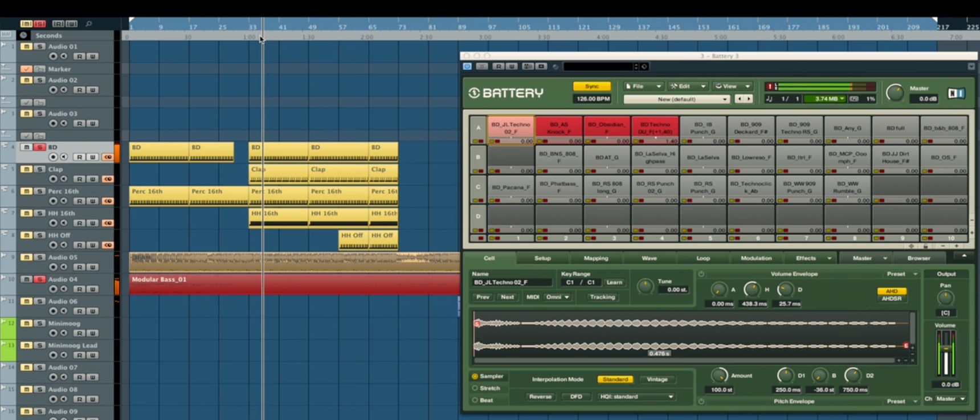980x420 pixels.
Task: Open the Browser tab
Action: [919, 258]
